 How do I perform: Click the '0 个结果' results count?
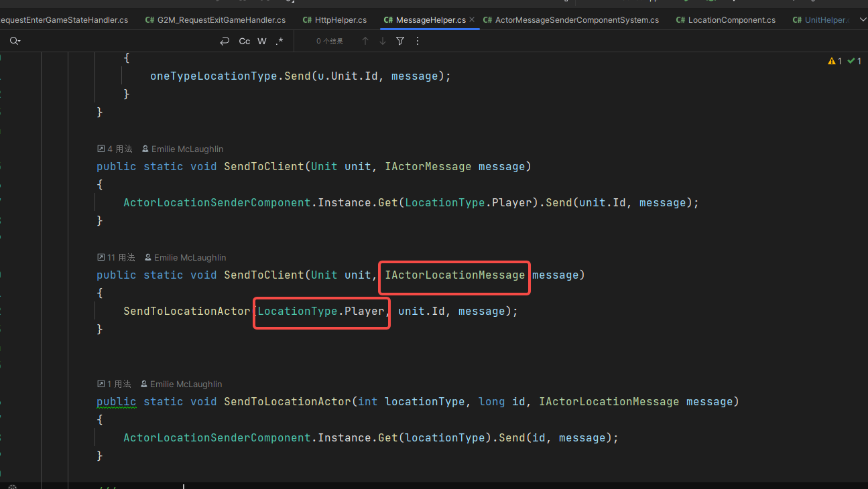[x=330, y=42]
